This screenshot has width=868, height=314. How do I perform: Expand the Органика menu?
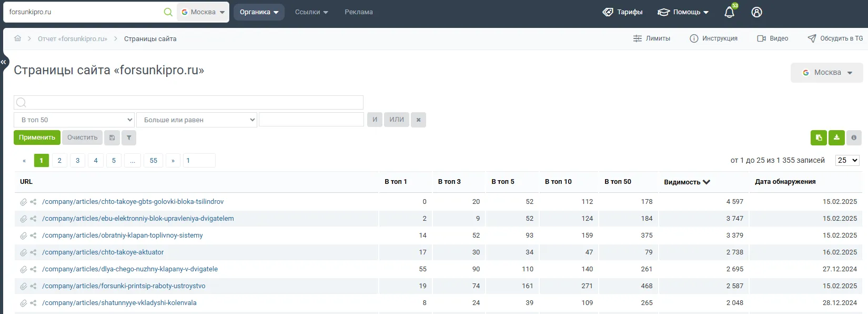click(x=259, y=12)
